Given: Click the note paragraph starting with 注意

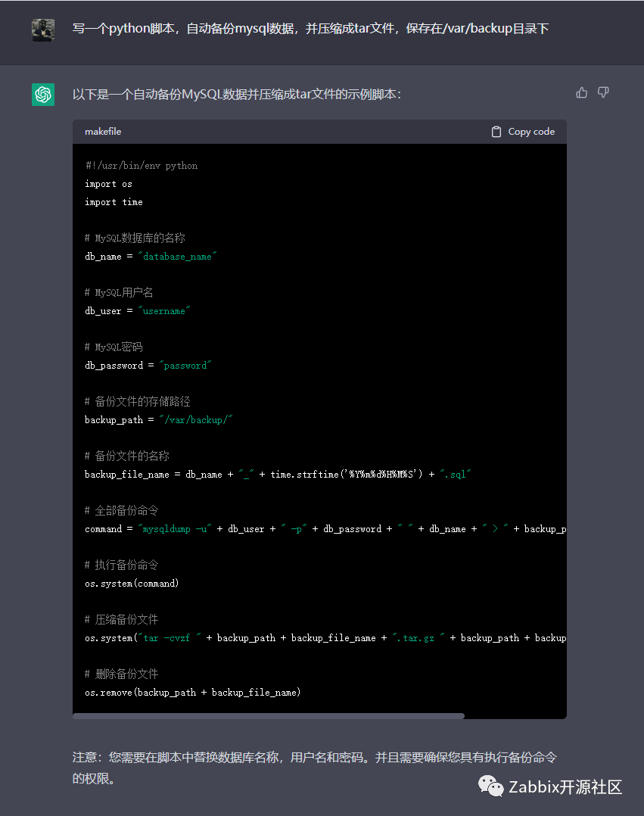Looking at the screenshot, I should 315,768.
